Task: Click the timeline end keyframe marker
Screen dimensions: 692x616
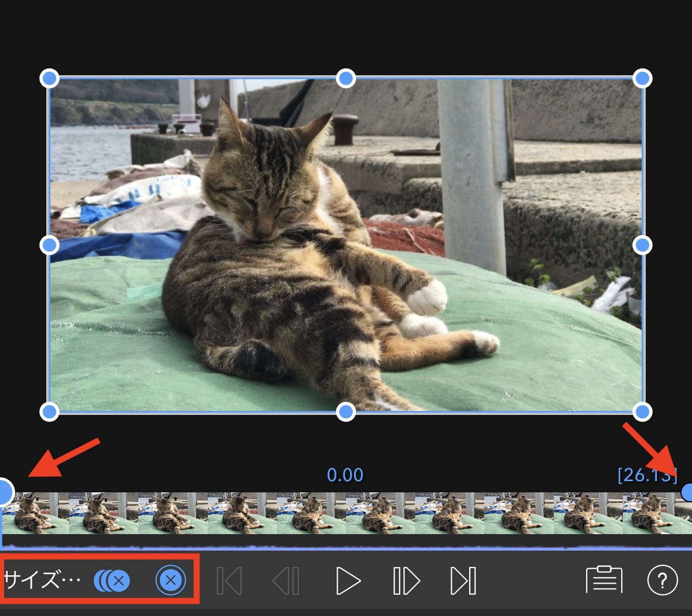Action: tap(686, 492)
